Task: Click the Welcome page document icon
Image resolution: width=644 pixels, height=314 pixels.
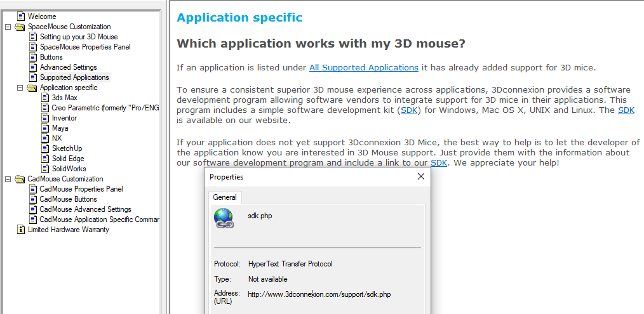Action: (x=21, y=16)
